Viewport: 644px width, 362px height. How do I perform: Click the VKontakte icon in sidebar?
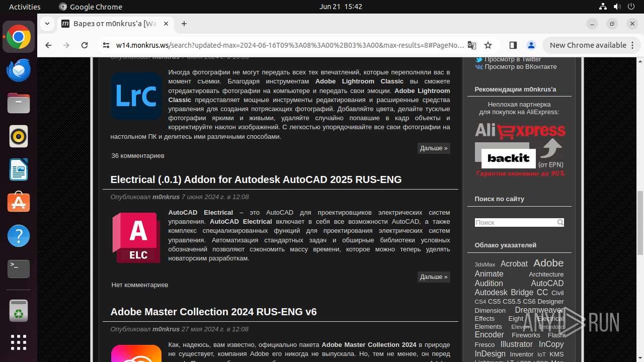coord(478,67)
